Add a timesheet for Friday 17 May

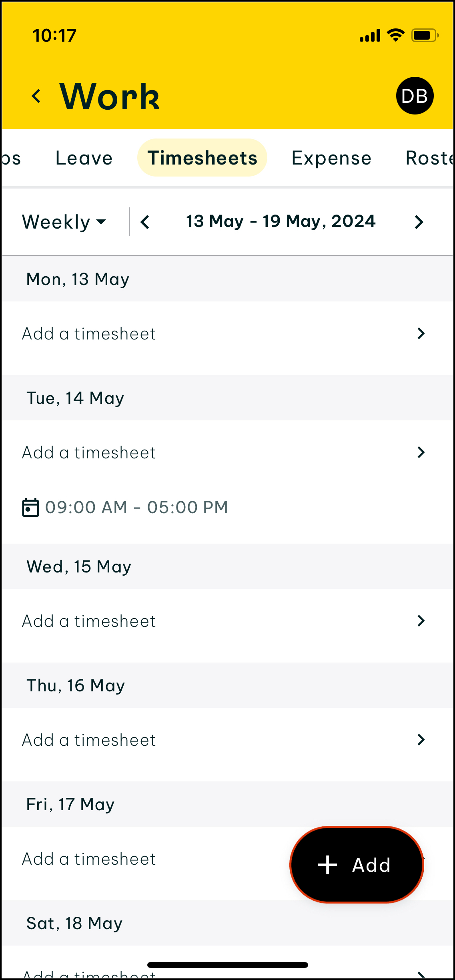[x=89, y=859]
